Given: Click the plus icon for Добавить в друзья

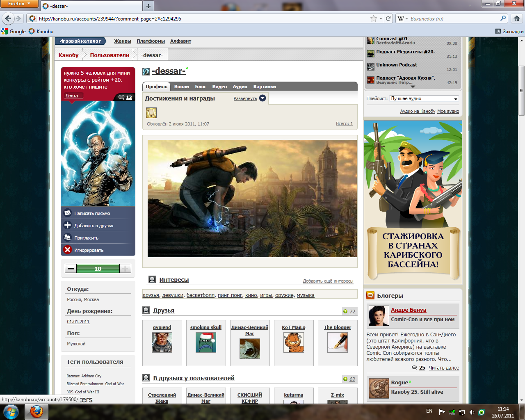Looking at the screenshot, I should tap(68, 225).
